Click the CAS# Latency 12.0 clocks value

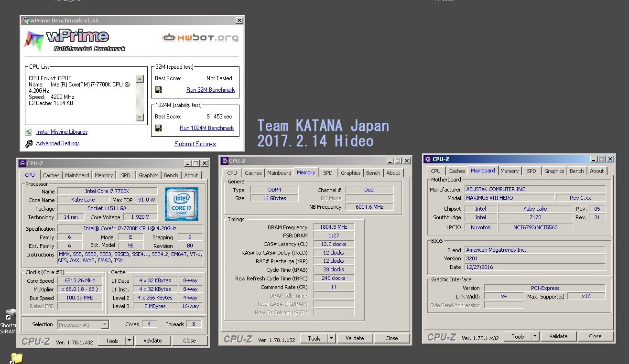tap(334, 244)
